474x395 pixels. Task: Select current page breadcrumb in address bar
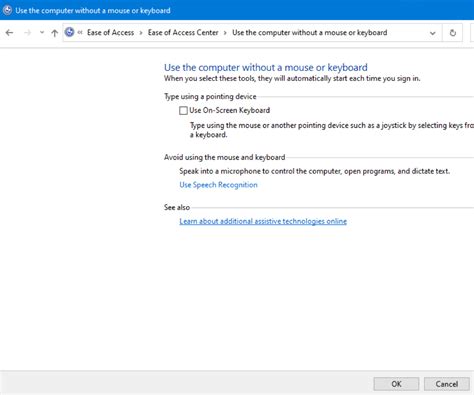(310, 32)
